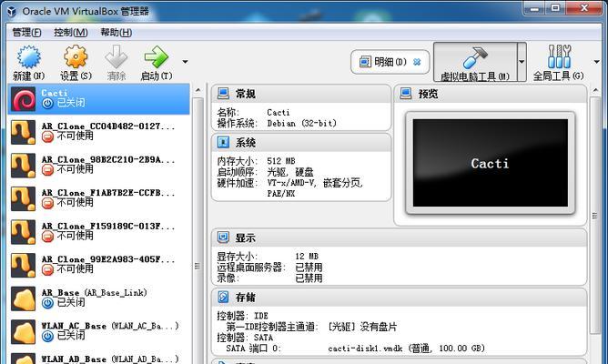This screenshot has width=608, height=364.
Task: Click the VM list scroll up arrow
Action: [x=198, y=90]
